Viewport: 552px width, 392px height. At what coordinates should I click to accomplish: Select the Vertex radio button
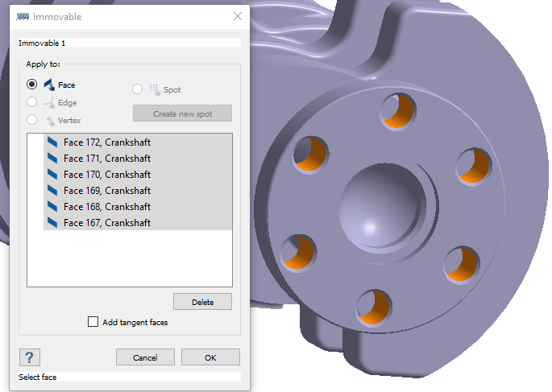coord(31,120)
